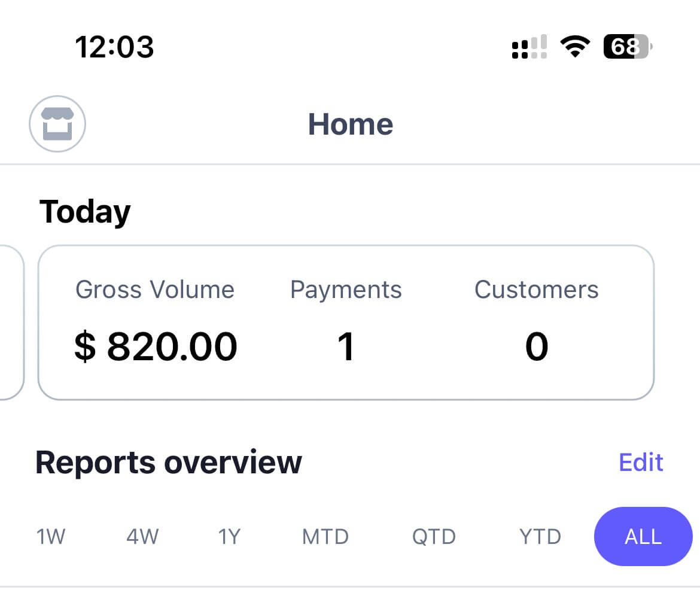Tap the Reports overview heading
The height and width of the screenshot is (602, 700).
pos(169,463)
